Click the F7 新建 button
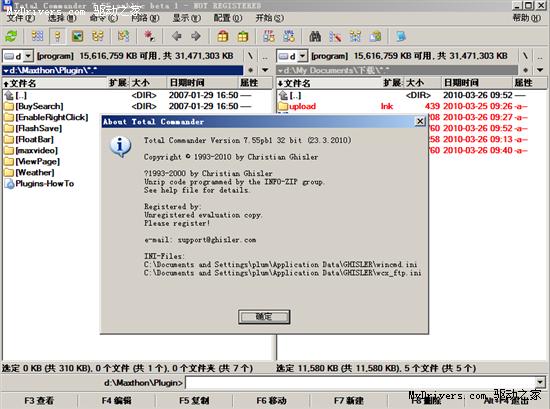The height and width of the screenshot is (409, 550). (349, 400)
